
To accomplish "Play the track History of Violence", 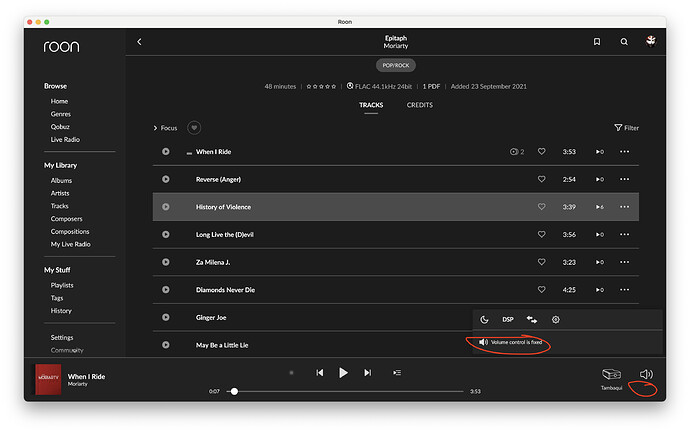I will [x=165, y=207].
